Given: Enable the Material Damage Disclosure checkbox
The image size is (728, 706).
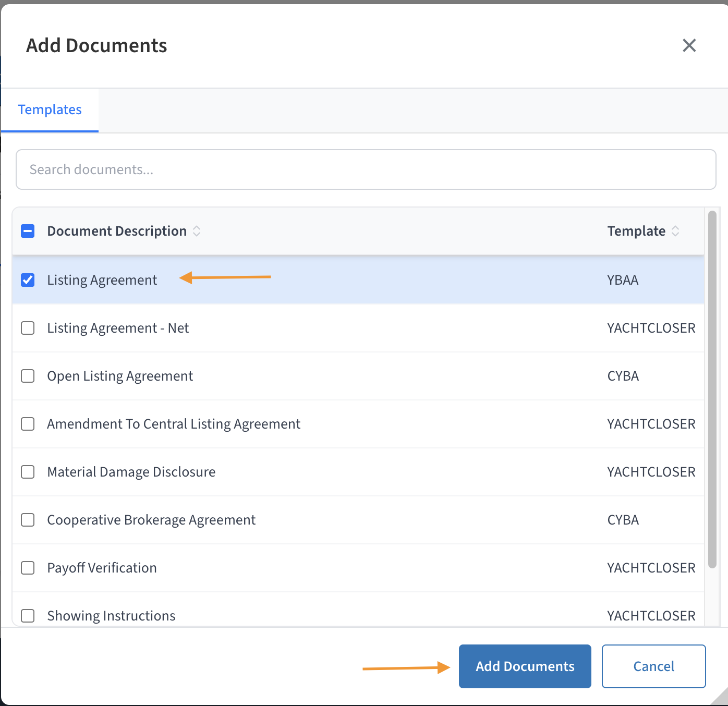Looking at the screenshot, I should 28,472.
